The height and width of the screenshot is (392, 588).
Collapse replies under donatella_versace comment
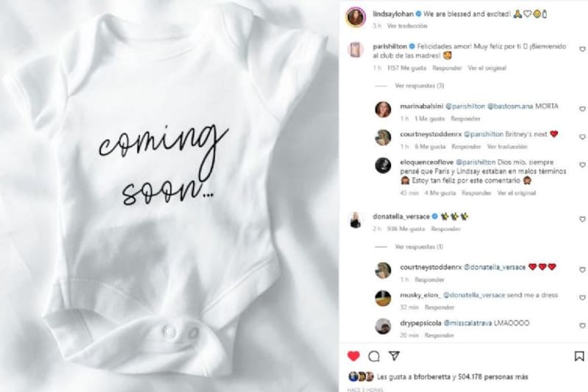pyautogui.click(x=419, y=247)
